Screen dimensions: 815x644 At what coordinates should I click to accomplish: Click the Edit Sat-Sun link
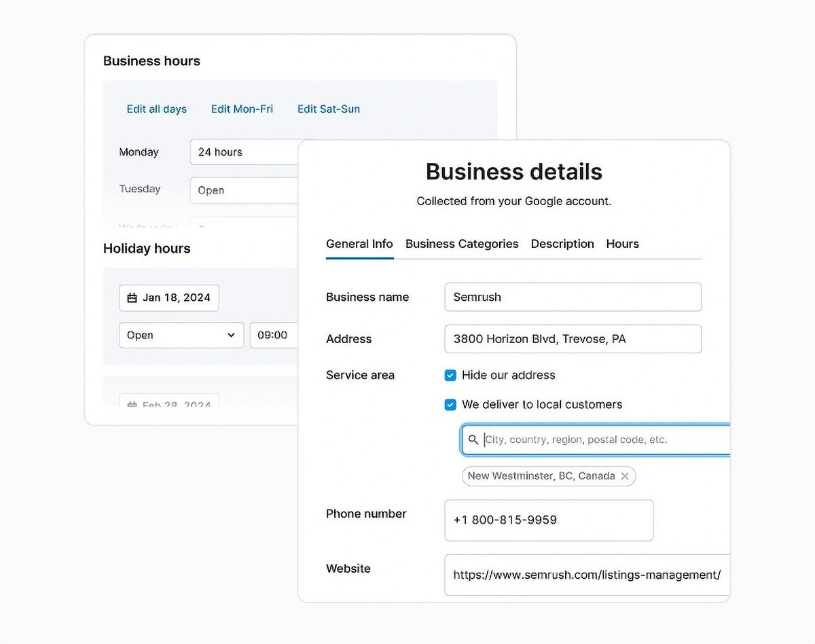tap(329, 109)
